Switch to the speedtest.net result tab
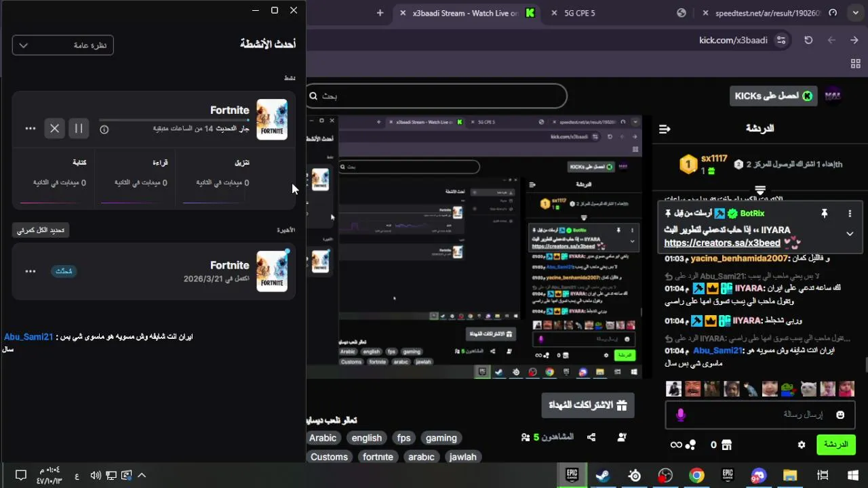Image resolution: width=868 pixels, height=488 pixels. tap(768, 13)
